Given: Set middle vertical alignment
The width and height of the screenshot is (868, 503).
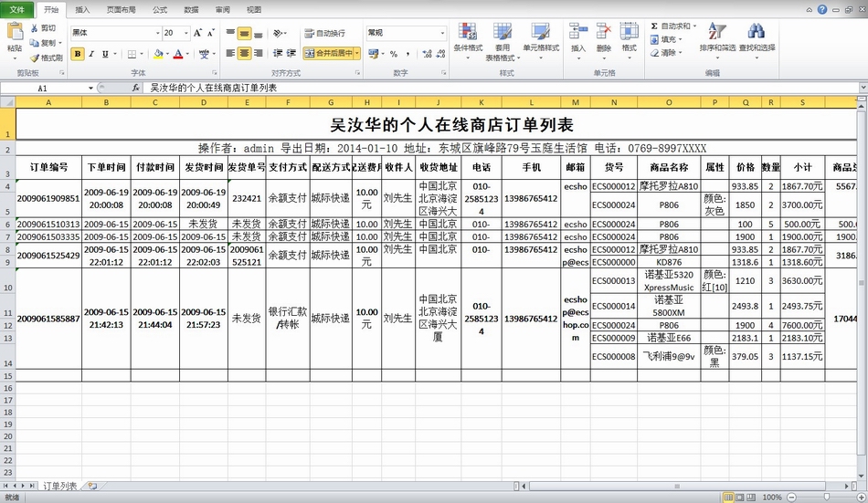Looking at the screenshot, I should 244,33.
